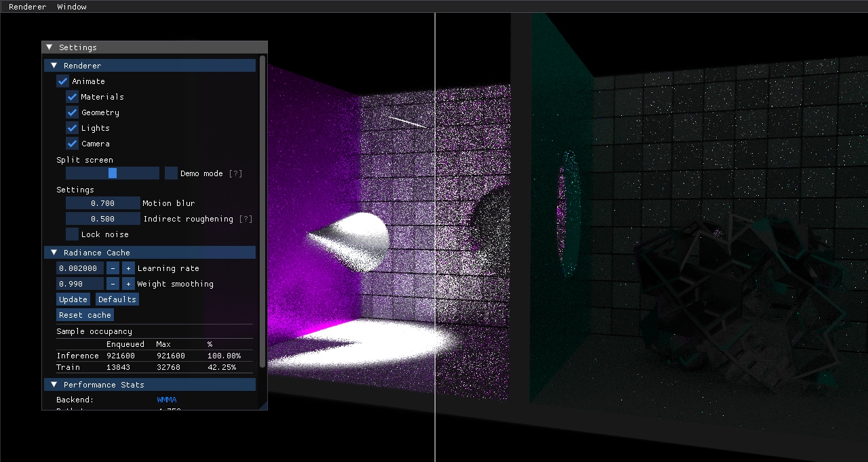
Task: Increase Learning rate with plus button
Action: 128,268
